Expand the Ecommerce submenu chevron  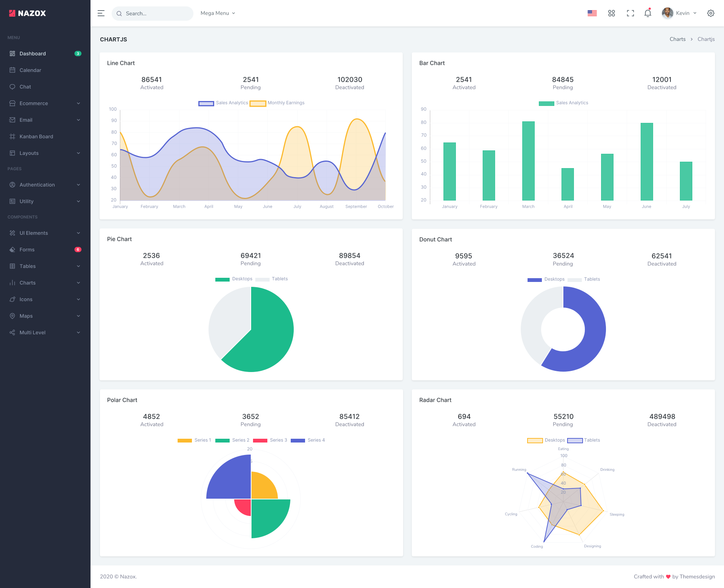coord(78,103)
